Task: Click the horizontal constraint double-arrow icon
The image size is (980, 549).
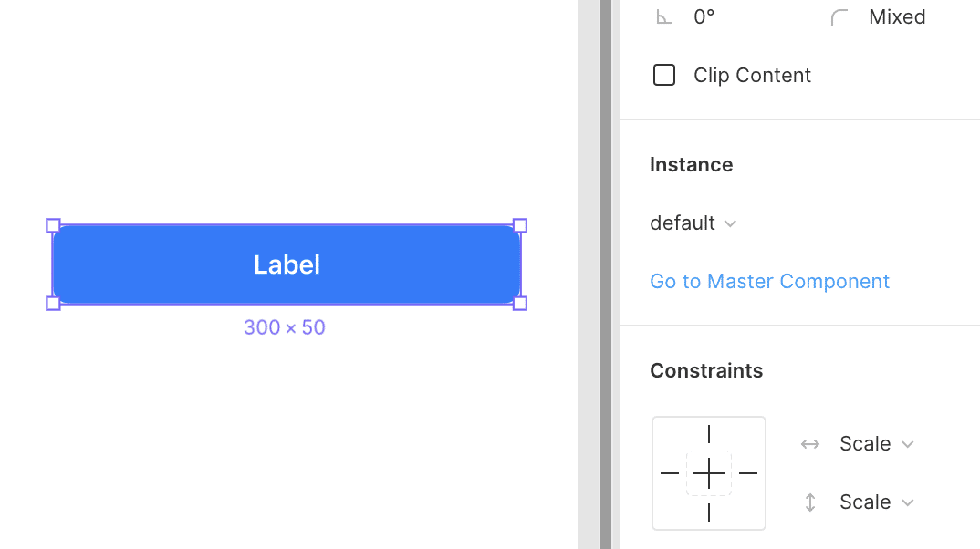Action: (809, 444)
